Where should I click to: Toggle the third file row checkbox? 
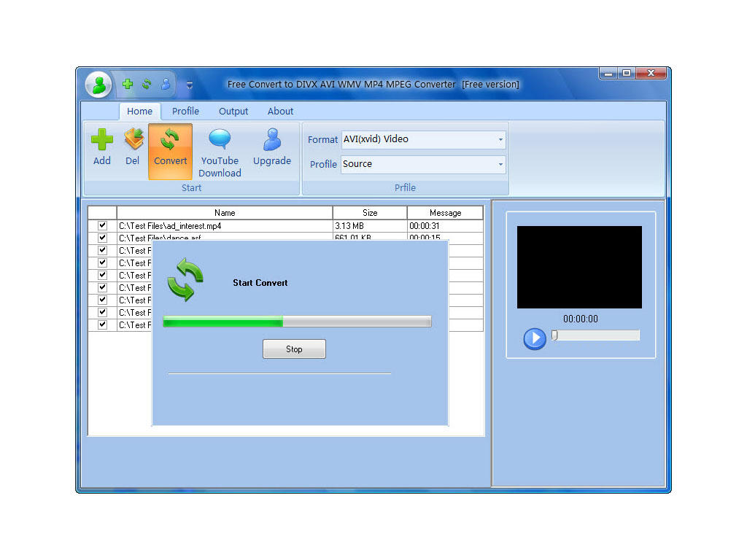(102, 250)
